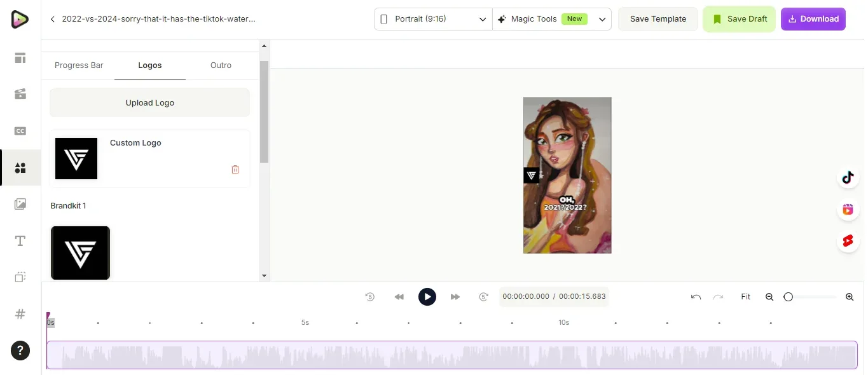Image resolution: width=868 pixels, height=375 pixels.
Task: Click the timeline zoom slider handle
Action: (789, 297)
